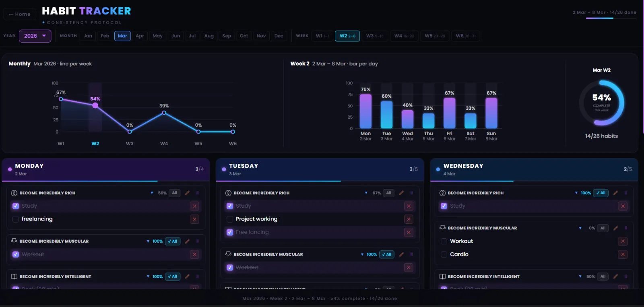Uncheck Monday's Workout habit checkbox

pyautogui.click(x=16, y=254)
